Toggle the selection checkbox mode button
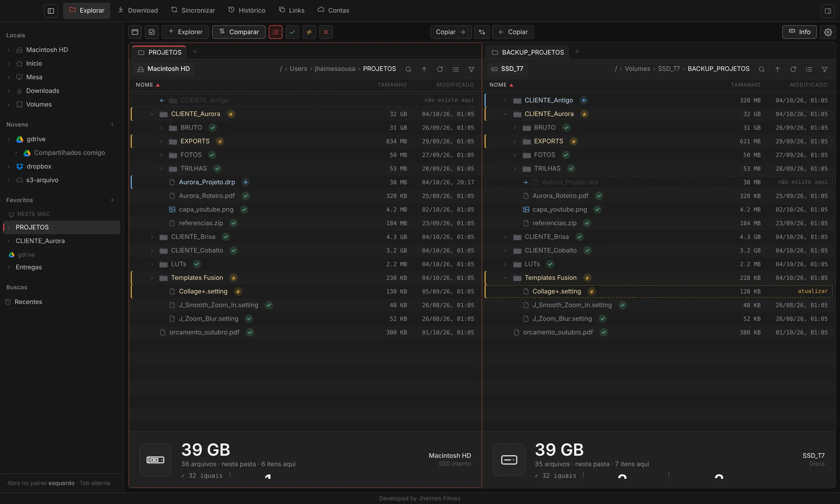Image resolution: width=840 pixels, height=504 pixels. pos(152,32)
